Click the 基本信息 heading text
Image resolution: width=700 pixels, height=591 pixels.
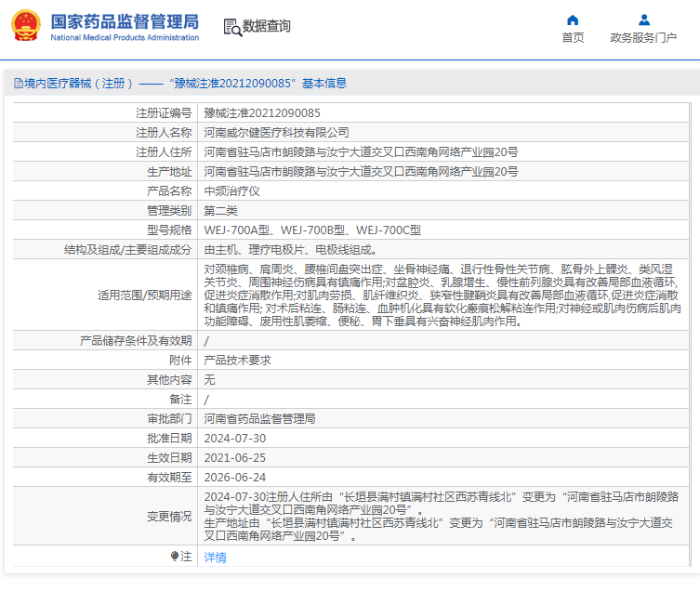[x=324, y=84]
